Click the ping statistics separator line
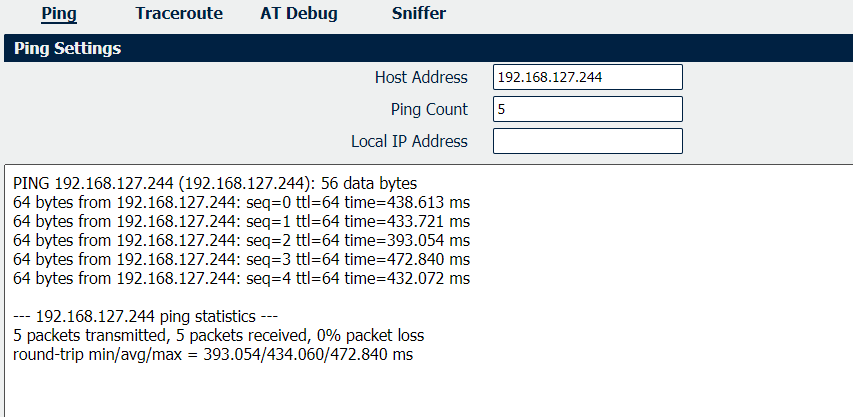The image size is (853, 417). point(145,316)
